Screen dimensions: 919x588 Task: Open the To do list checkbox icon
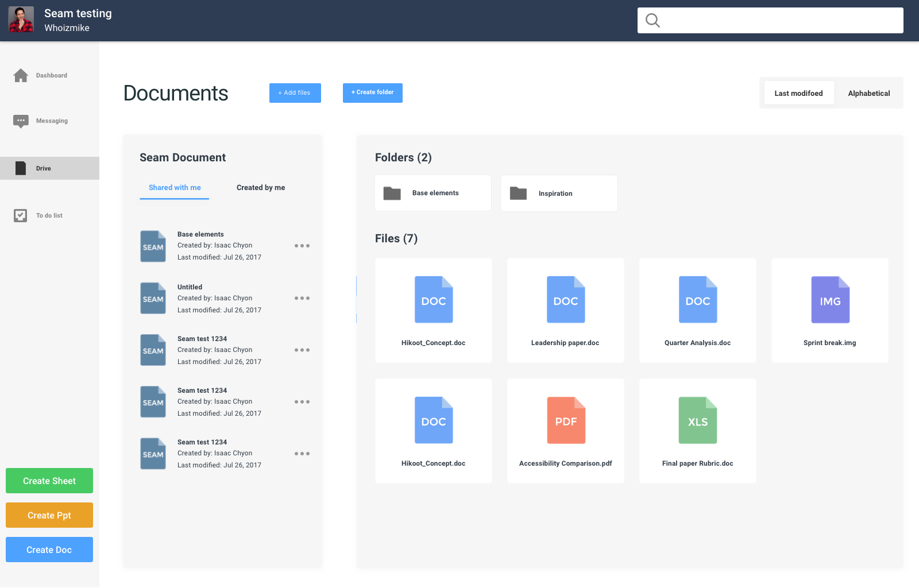point(21,215)
